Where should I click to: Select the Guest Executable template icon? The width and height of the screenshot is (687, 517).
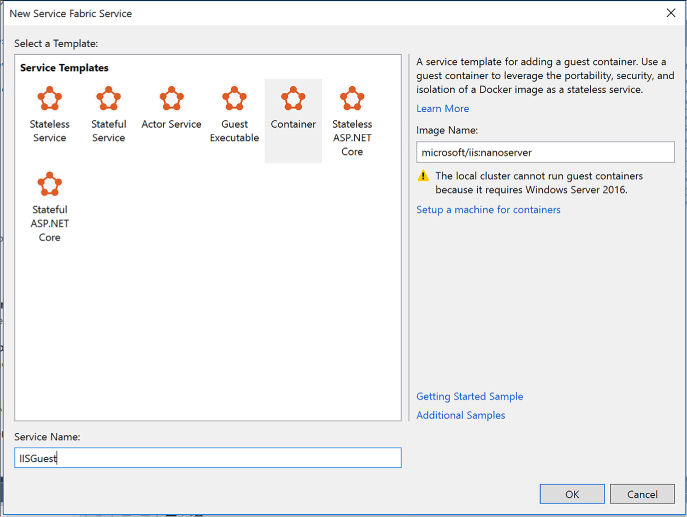tap(234, 98)
